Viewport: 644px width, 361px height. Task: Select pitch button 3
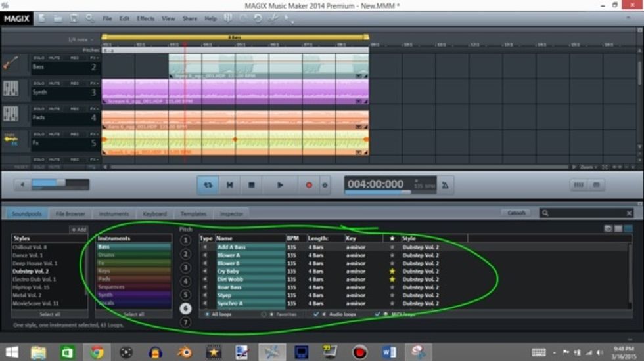pyautogui.click(x=185, y=268)
